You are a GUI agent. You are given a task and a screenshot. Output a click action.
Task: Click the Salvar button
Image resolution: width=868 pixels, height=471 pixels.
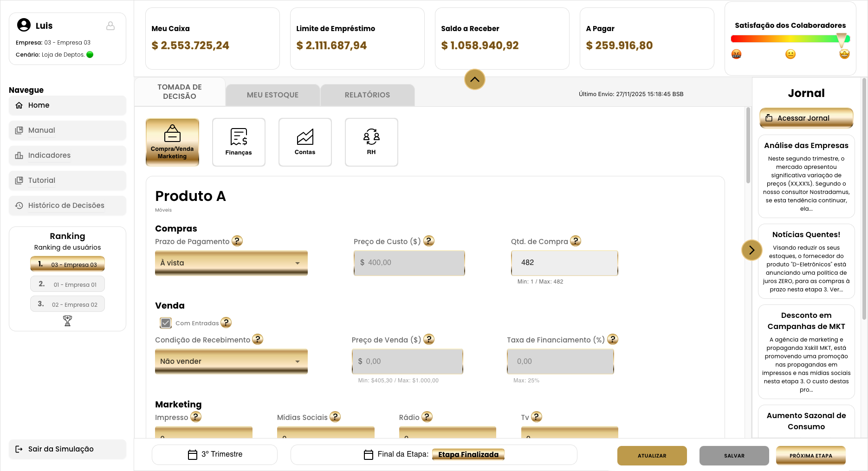(x=734, y=456)
